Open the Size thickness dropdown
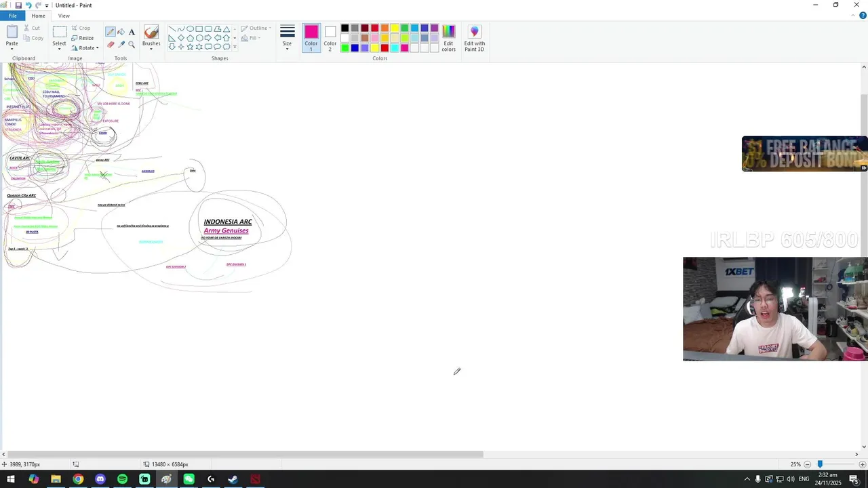Image resolution: width=868 pixels, height=488 pixels. point(288,38)
